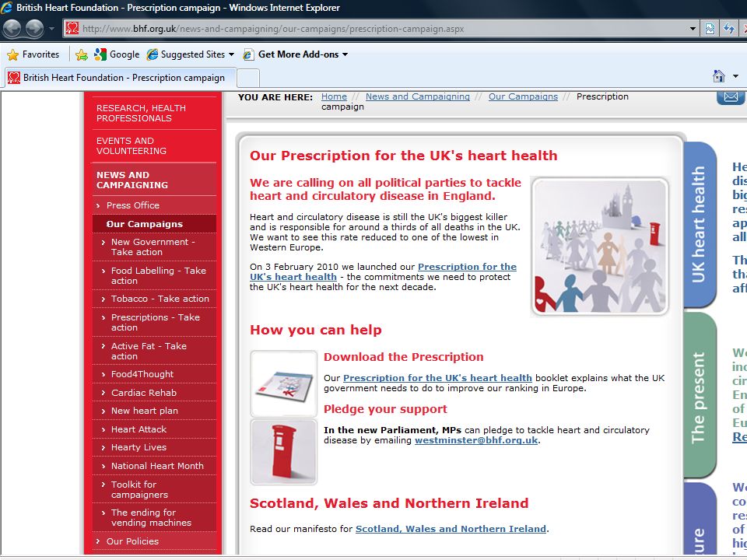Click the paper people Big Ben image
747x560 pixels.
(x=600, y=247)
